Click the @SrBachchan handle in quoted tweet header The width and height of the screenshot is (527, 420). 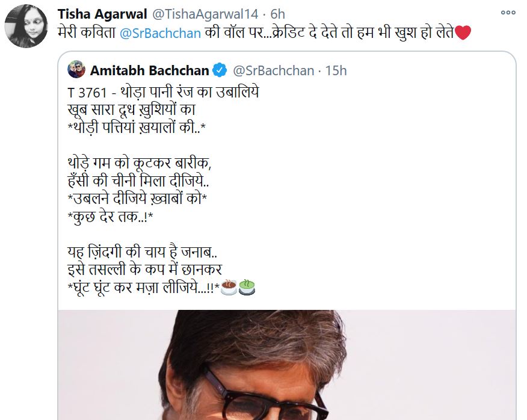tap(273, 71)
